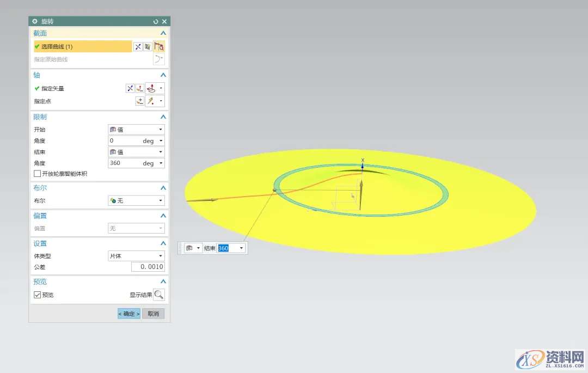588x373 pixels.
Task: Click the 取消 button
Action: coord(153,314)
